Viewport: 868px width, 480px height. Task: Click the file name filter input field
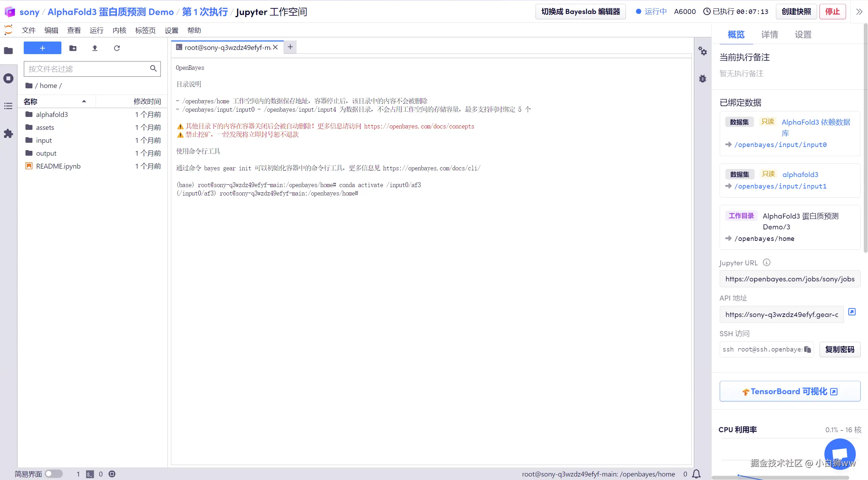(87, 69)
